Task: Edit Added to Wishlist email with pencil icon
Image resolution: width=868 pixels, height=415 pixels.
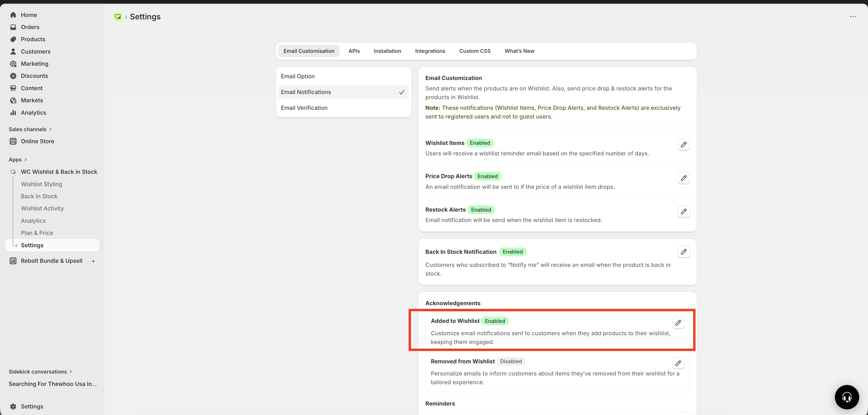Action: (678, 323)
